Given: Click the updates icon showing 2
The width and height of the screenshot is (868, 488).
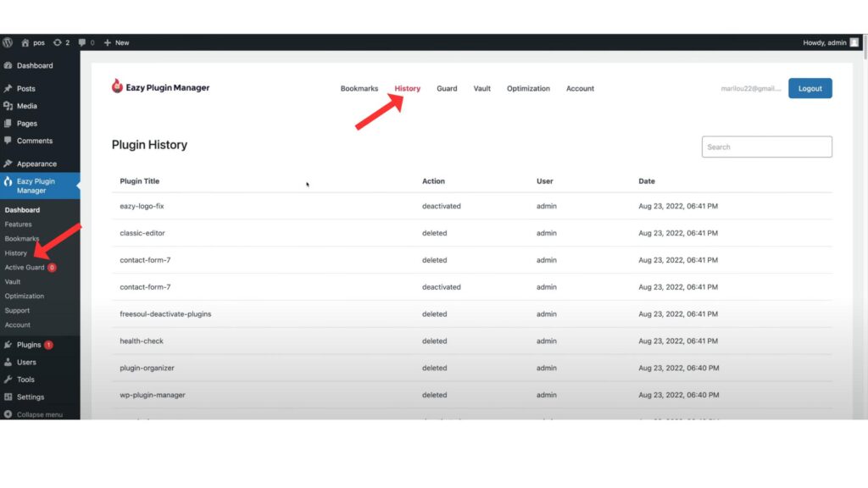Looking at the screenshot, I should tap(57, 42).
